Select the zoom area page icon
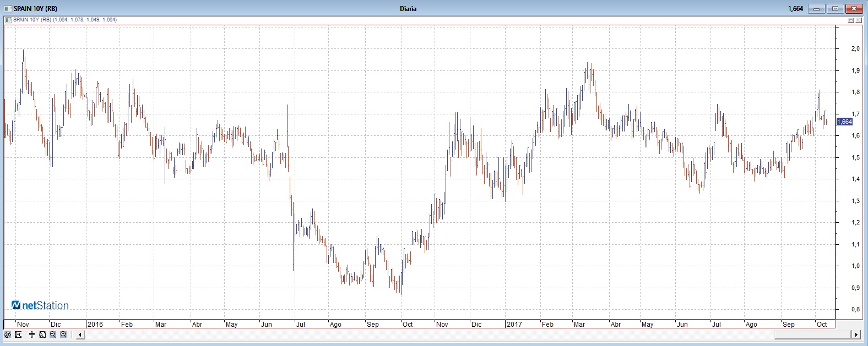This screenshot has height=346, width=868. [x=42, y=334]
